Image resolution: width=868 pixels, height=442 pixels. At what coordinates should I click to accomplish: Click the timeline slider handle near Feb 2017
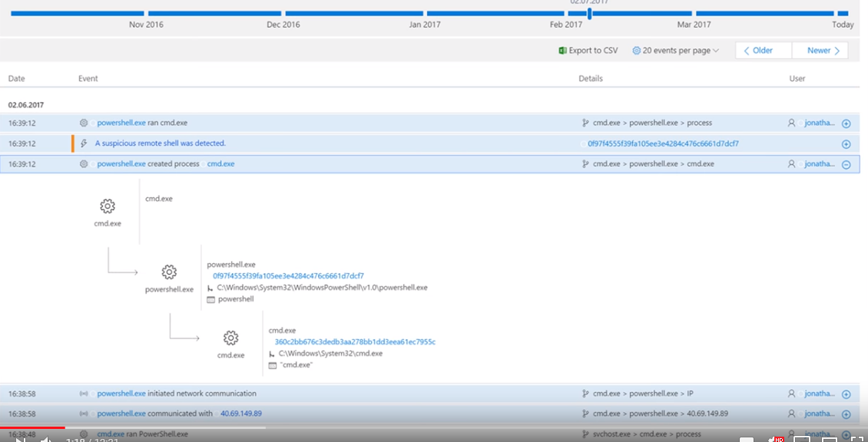pos(590,13)
